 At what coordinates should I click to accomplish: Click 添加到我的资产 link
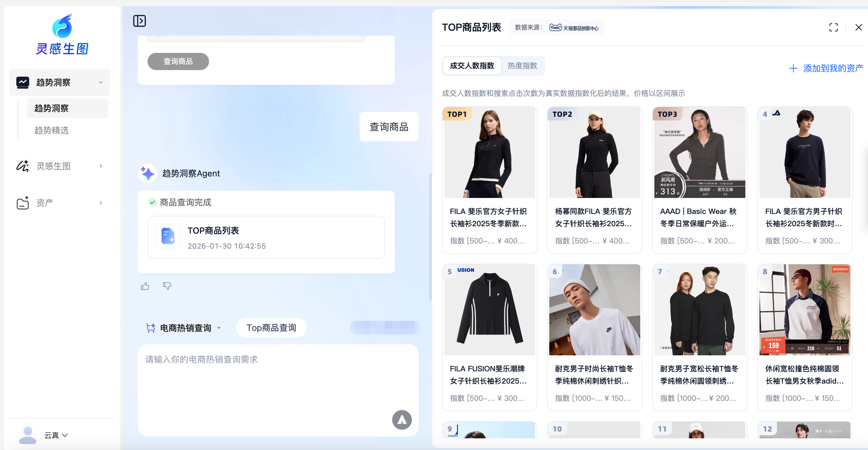826,69
